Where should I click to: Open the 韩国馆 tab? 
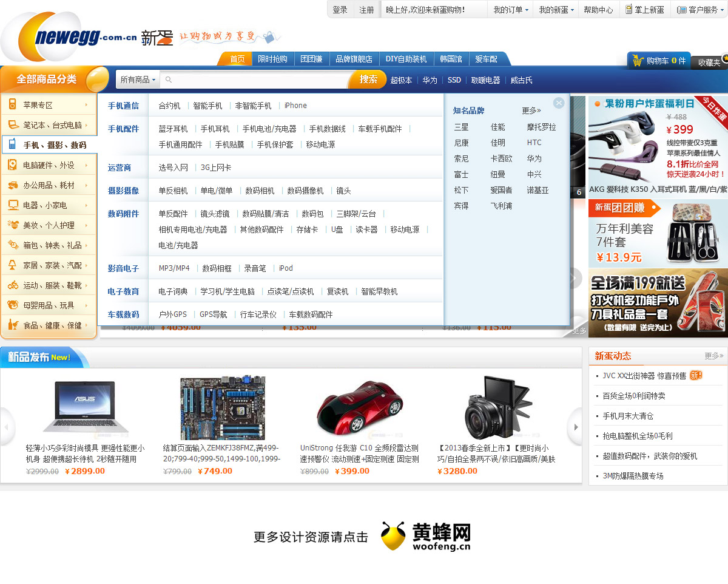point(451,59)
